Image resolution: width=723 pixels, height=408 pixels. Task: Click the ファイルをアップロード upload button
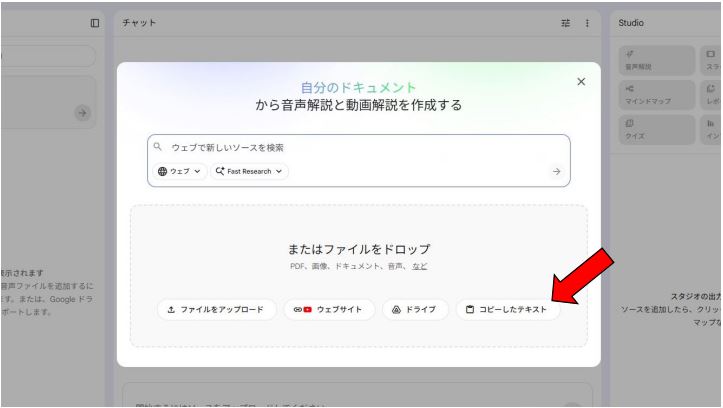[x=216, y=310]
